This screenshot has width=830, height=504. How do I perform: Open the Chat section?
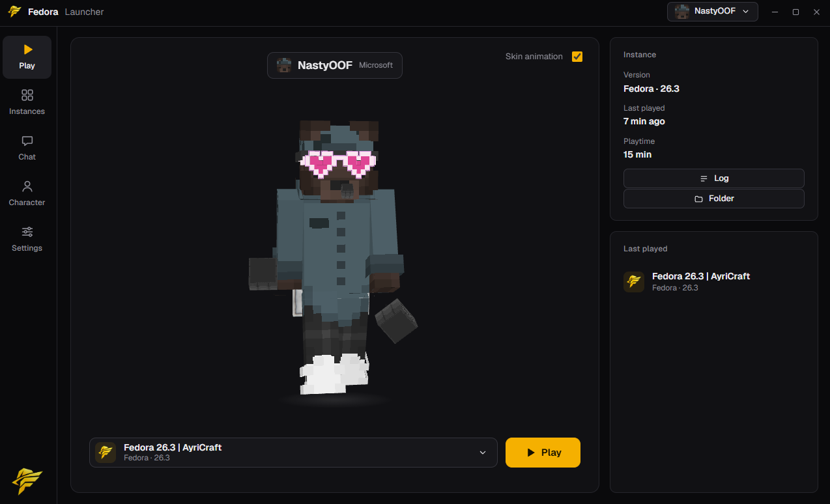[x=27, y=148]
